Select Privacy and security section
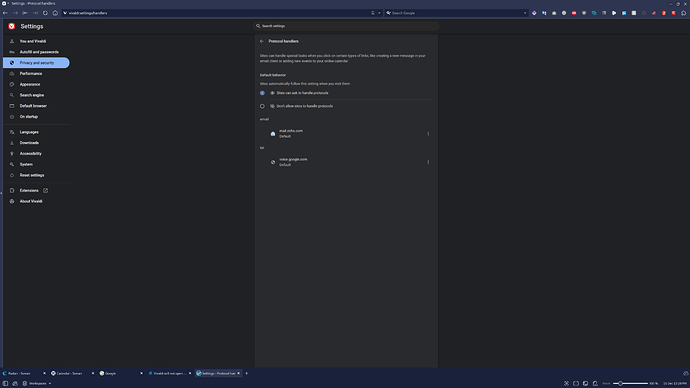 tap(36, 63)
